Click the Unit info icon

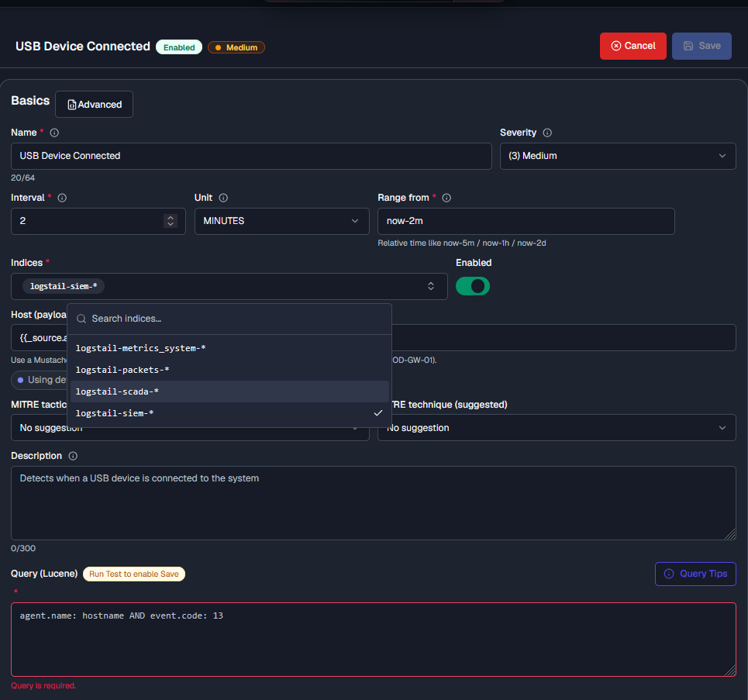point(223,198)
